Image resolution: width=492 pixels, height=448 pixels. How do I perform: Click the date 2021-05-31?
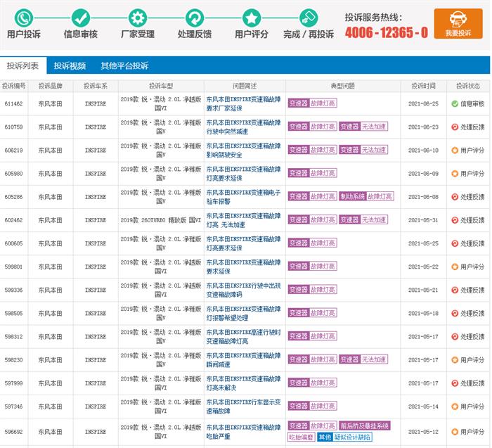tap(423, 220)
